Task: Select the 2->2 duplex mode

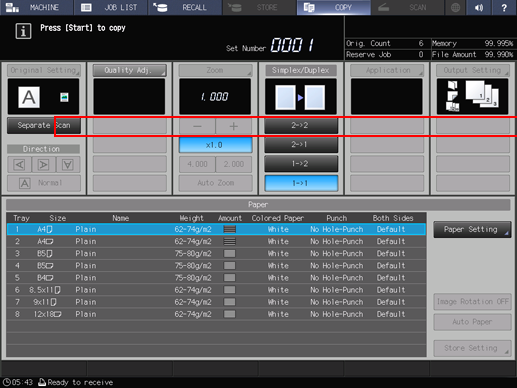Action: click(301, 126)
